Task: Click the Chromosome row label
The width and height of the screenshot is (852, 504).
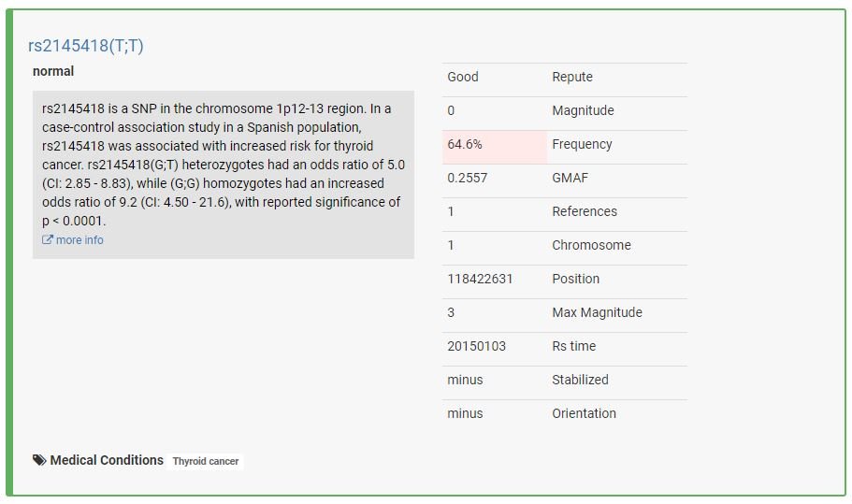Action: coord(591,245)
